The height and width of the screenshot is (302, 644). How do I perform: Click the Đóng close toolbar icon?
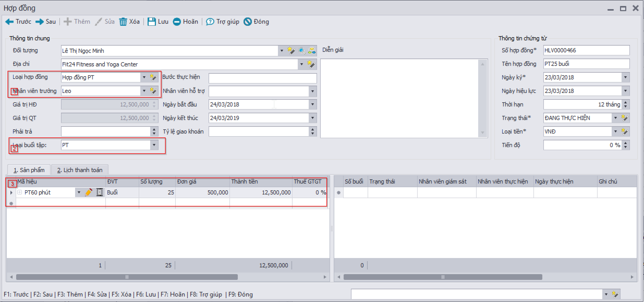(247, 22)
